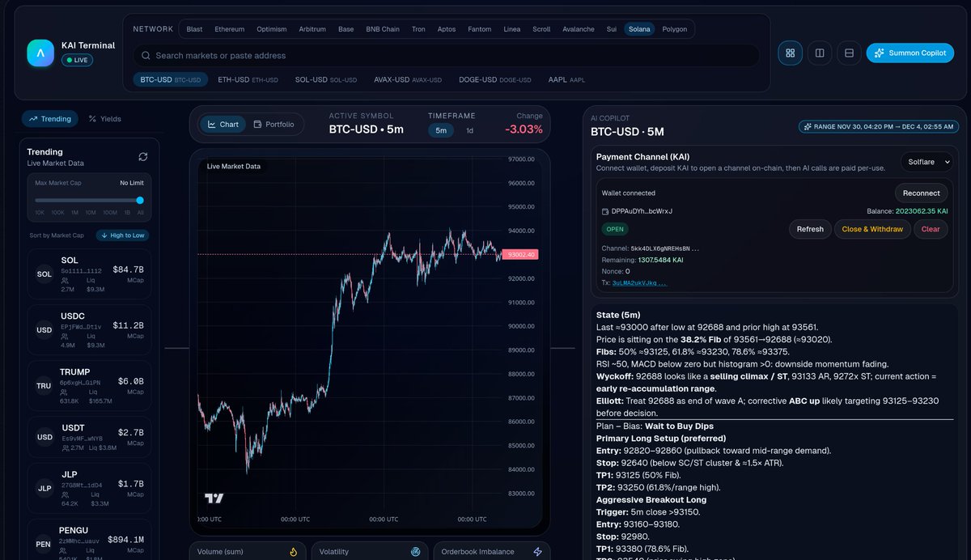The height and width of the screenshot is (560, 971).
Task: Click the PEN token avatar for PENGU
Action: tap(45, 545)
